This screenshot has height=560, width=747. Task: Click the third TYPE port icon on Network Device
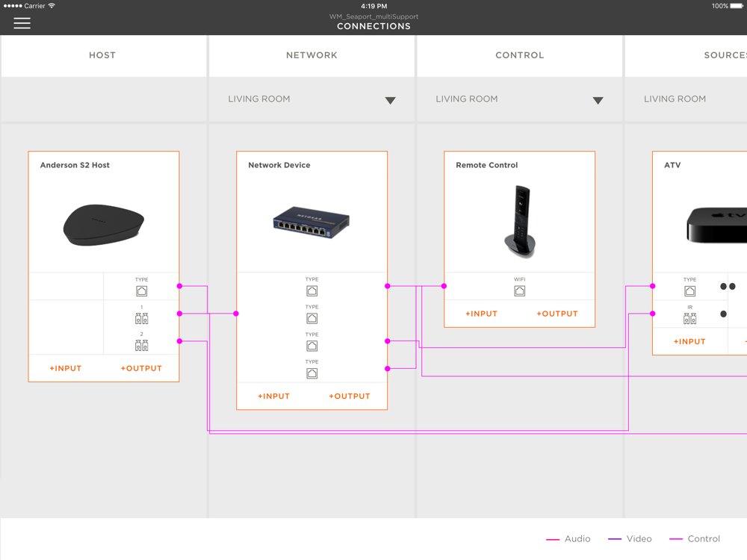pos(312,346)
